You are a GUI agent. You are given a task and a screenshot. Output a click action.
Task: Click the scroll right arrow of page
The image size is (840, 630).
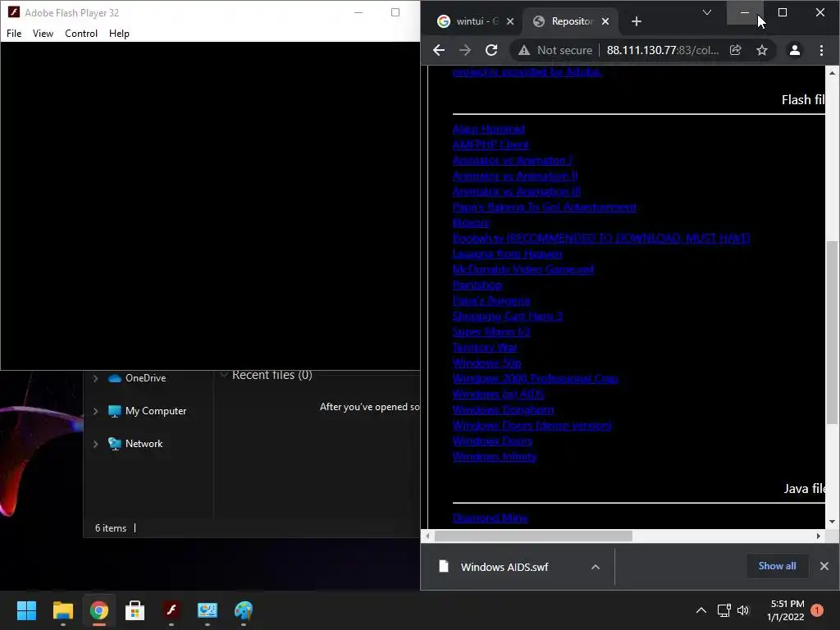pos(818,536)
